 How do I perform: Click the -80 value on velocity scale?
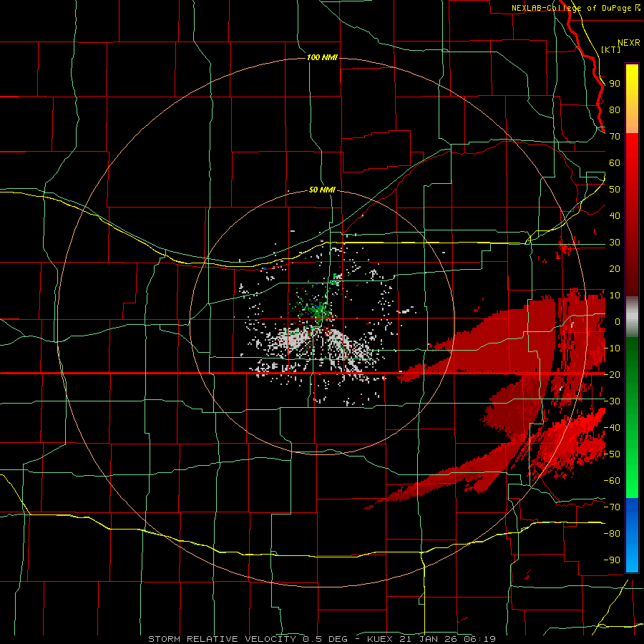click(612, 534)
